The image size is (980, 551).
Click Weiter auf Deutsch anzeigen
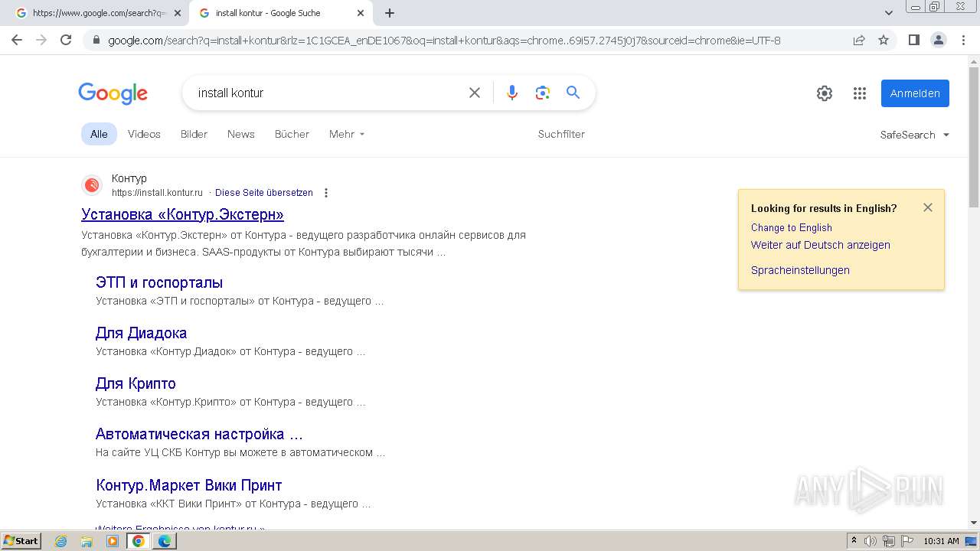[x=820, y=245]
